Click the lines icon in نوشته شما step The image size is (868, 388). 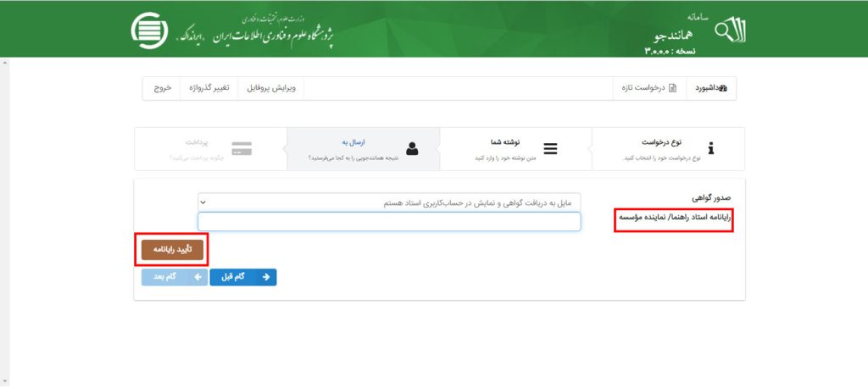550,149
